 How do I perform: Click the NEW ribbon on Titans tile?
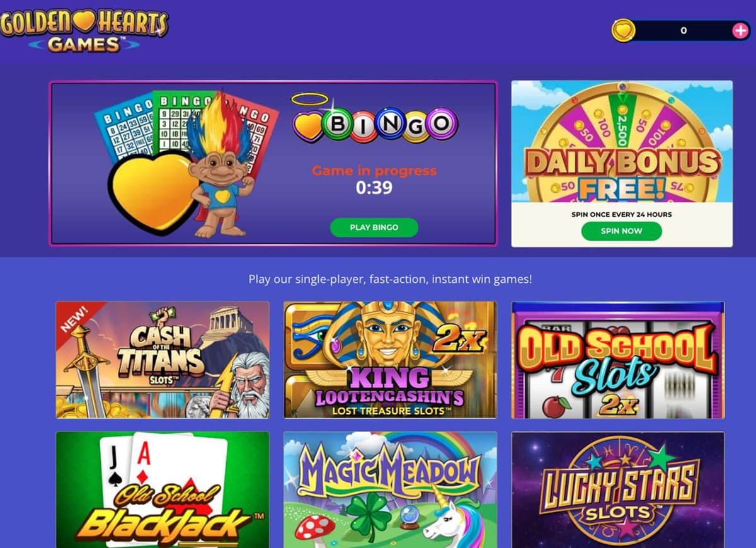click(x=74, y=319)
